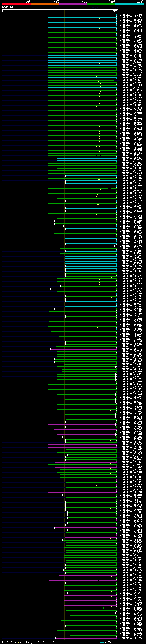
Task: Open hit UniRef100_B9S652
Action: pyautogui.click(x=131, y=17)
